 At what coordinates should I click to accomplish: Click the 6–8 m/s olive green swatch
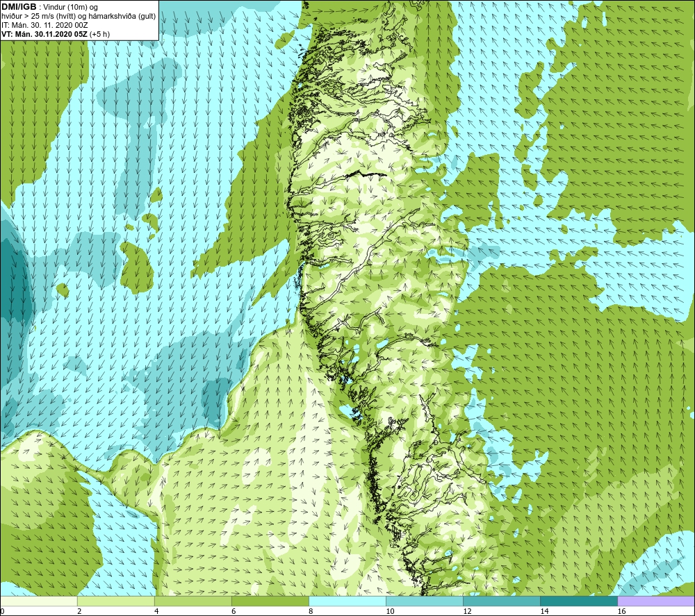270,601
